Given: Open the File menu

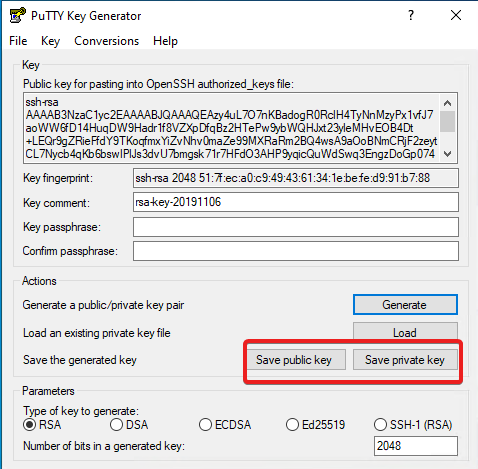Looking at the screenshot, I should point(18,41).
